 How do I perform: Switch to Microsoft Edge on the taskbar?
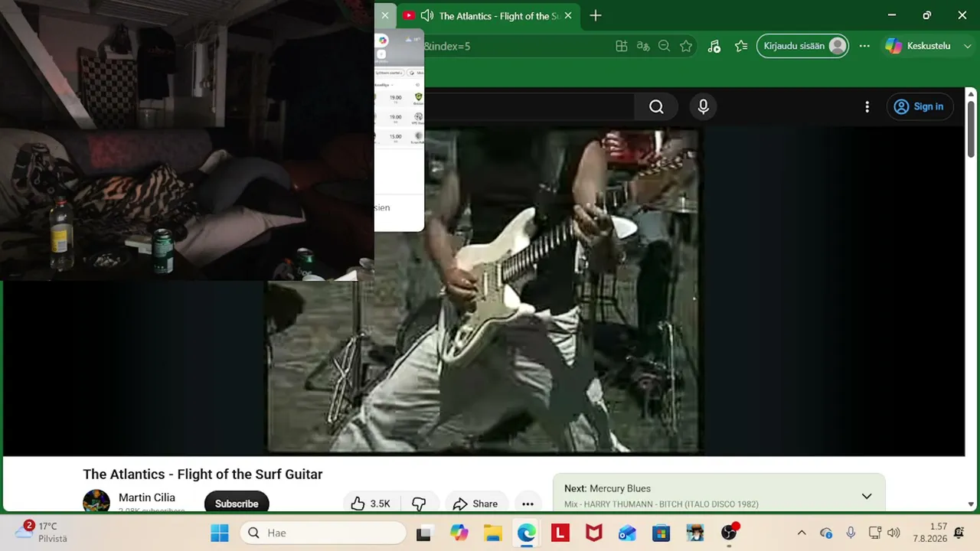(x=526, y=533)
